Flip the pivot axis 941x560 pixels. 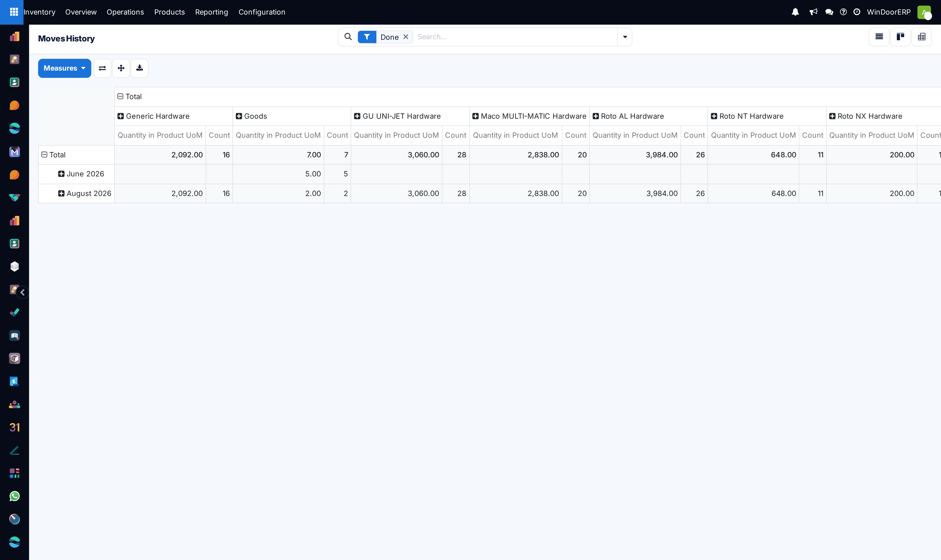point(102,68)
